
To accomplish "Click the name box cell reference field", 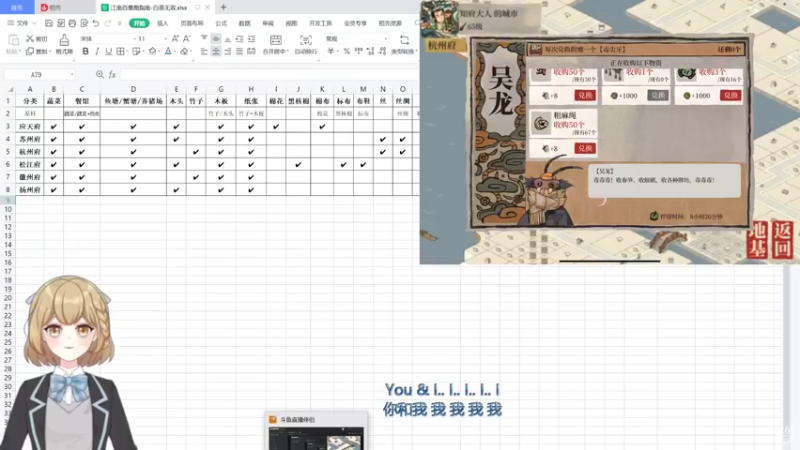I will (x=36, y=74).
